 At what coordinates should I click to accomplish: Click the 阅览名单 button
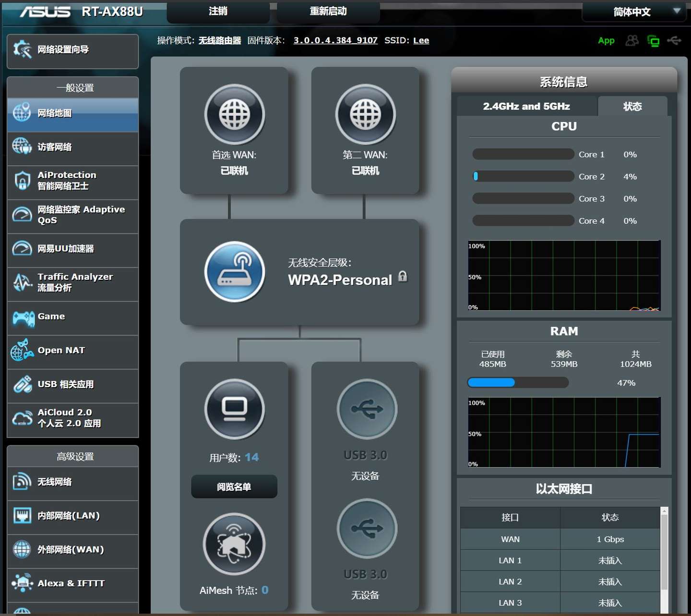tap(234, 486)
